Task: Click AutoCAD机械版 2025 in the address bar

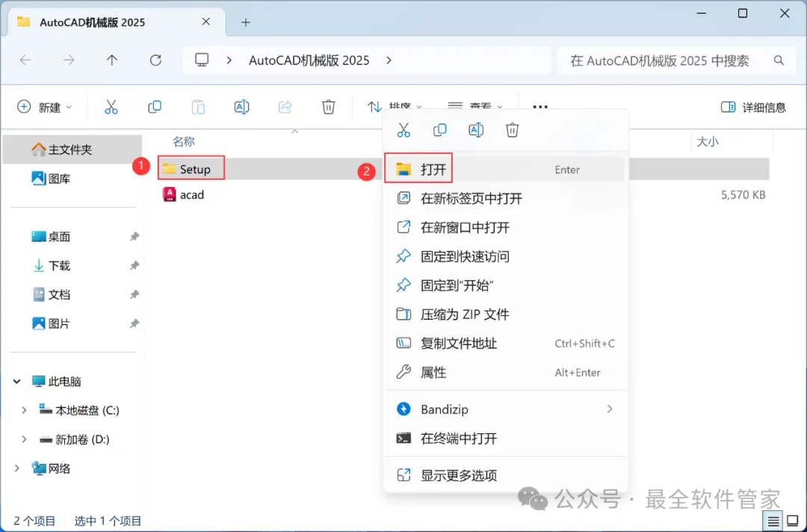Action: click(309, 61)
